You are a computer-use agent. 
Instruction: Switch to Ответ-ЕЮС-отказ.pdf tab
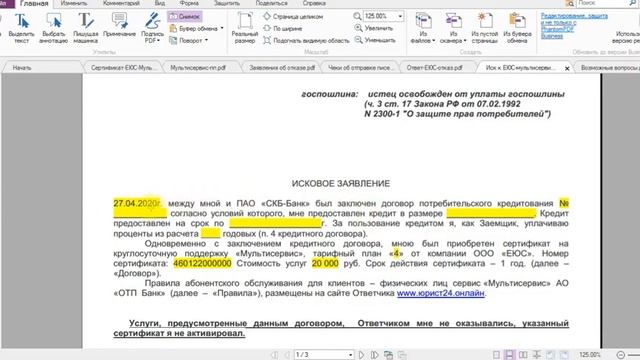pos(434,68)
